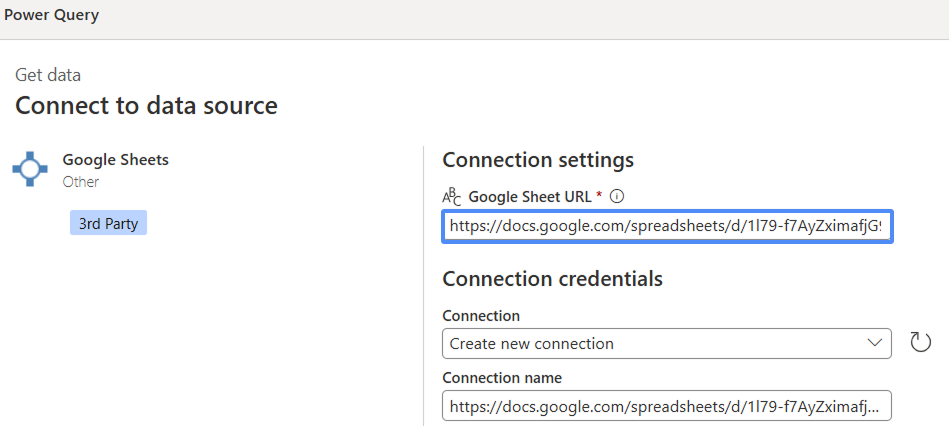Open the Connection dropdown

pyautogui.click(x=666, y=343)
